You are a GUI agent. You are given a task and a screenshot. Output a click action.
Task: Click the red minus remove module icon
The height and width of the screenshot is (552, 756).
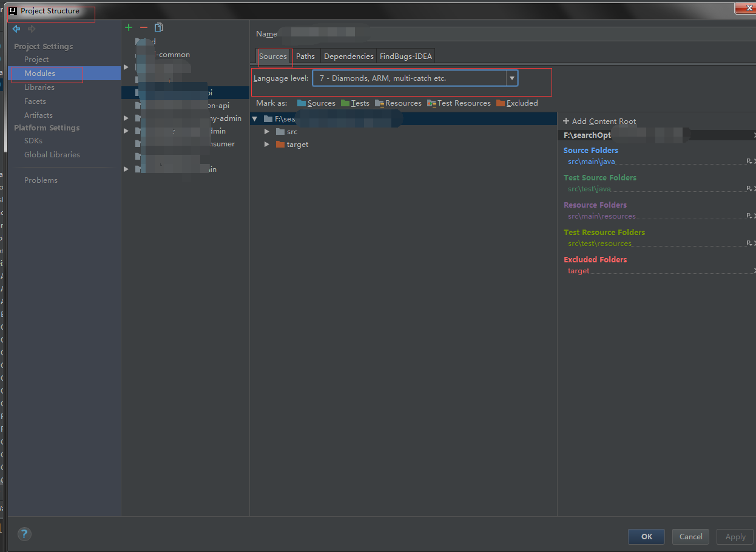(144, 27)
